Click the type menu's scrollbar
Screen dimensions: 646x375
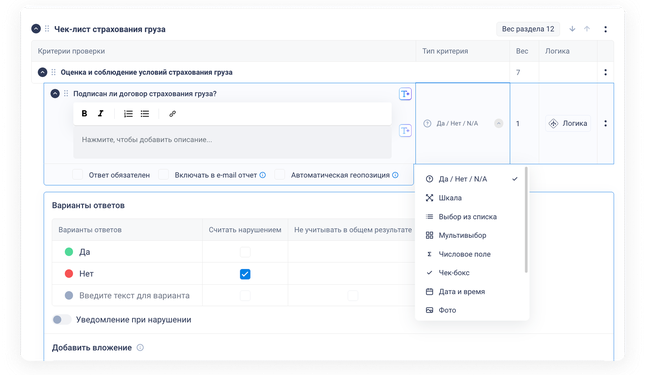[526, 220]
